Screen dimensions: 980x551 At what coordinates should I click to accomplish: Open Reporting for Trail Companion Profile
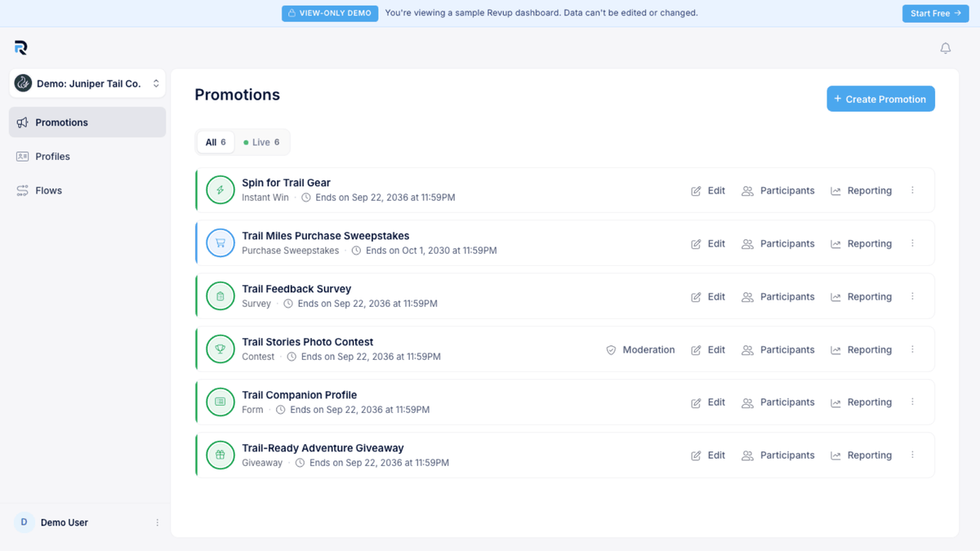click(862, 402)
